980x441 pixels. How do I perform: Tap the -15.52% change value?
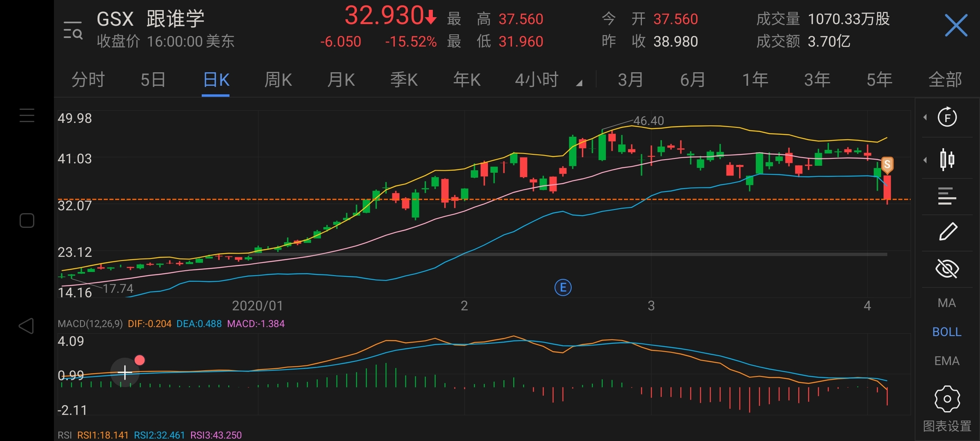(x=411, y=42)
